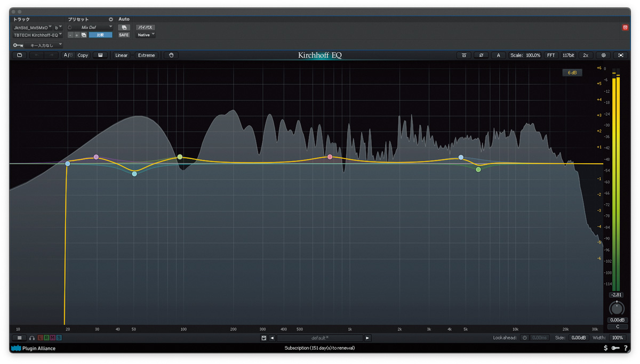This screenshot has height=364, width=640.
Task: Click the 0.00dB output gain readout
Action: point(618,320)
